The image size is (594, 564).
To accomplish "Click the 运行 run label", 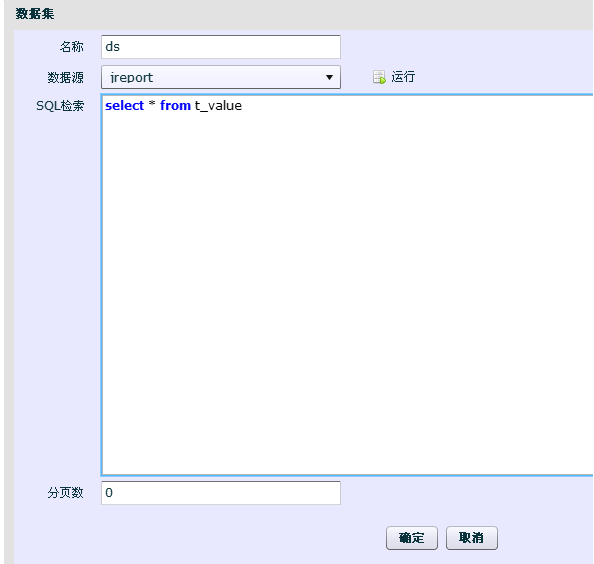I will pyautogui.click(x=403, y=77).
